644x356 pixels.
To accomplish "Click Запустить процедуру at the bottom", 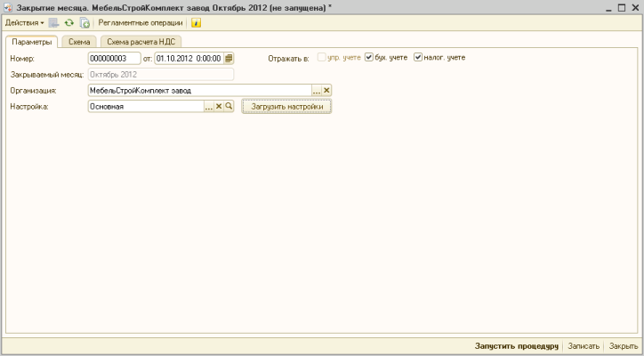I will click(516, 345).
